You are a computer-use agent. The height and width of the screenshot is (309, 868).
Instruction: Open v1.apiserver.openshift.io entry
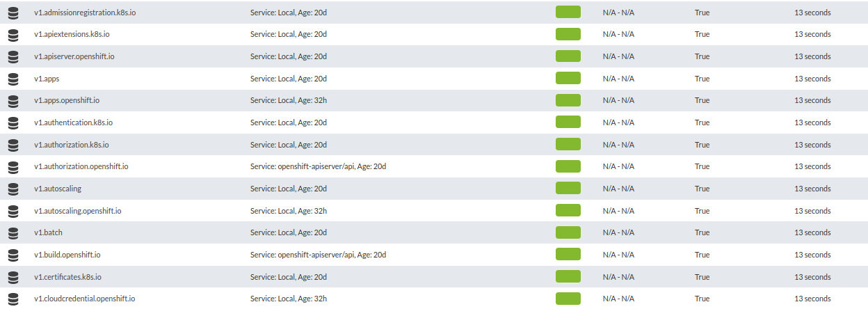[74, 56]
